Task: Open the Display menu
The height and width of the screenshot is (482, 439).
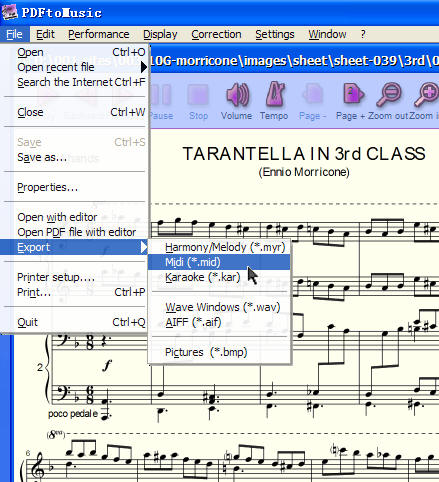Action: click(x=160, y=34)
